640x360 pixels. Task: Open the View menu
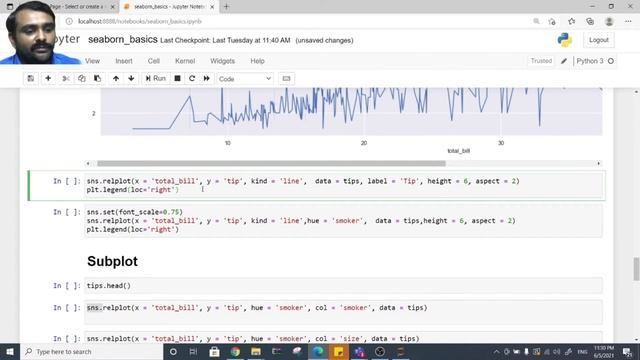92,61
